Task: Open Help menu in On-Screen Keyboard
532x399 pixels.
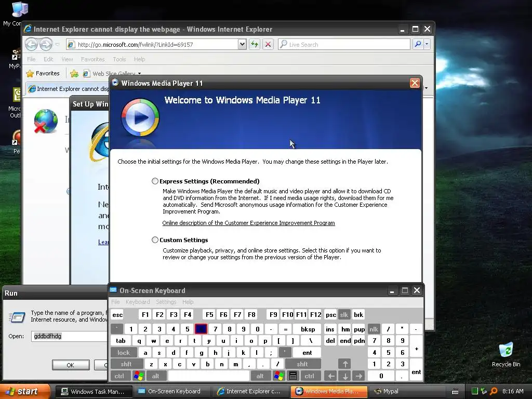Action: click(188, 302)
